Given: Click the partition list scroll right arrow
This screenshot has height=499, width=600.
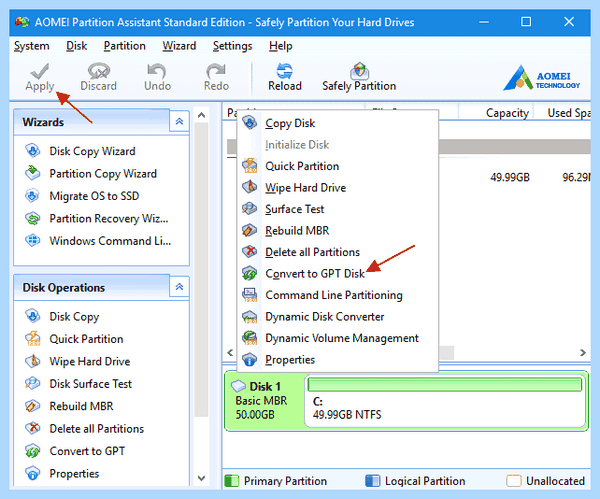Looking at the screenshot, I should [583, 352].
